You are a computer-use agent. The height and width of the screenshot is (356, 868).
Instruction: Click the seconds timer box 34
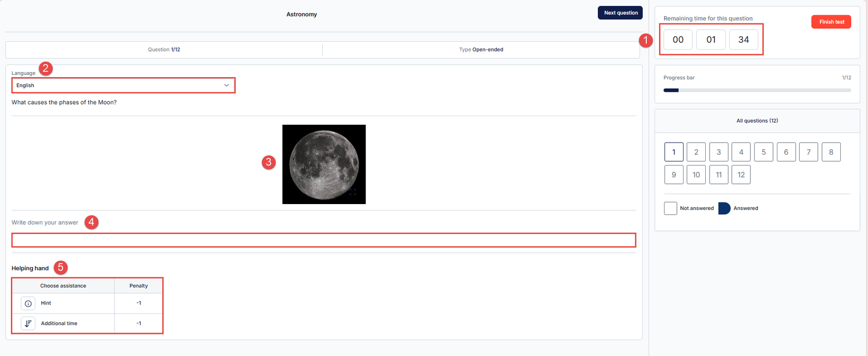point(744,40)
